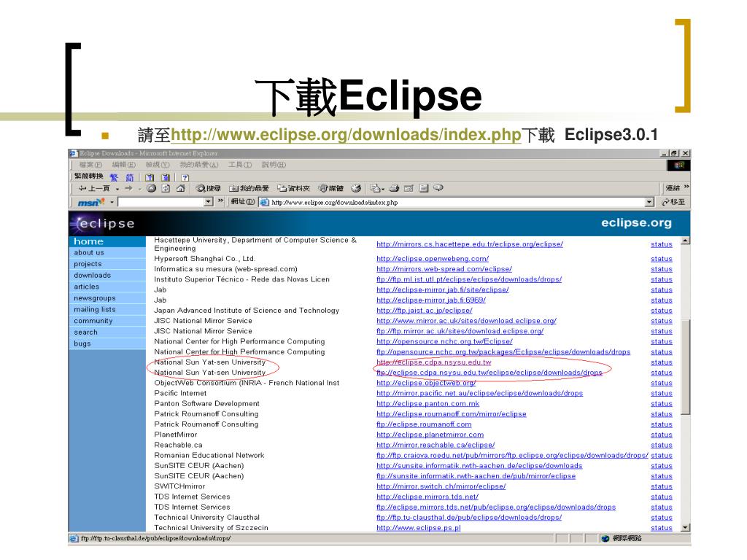Click the Forward arrow toolbar button
Viewport: 747px width, 560px height.
click(128, 189)
